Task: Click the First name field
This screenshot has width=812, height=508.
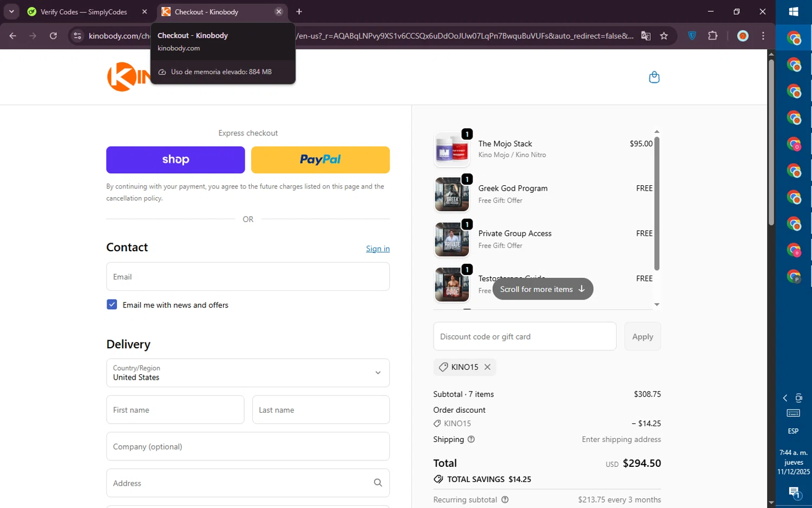Action: coord(175,410)
